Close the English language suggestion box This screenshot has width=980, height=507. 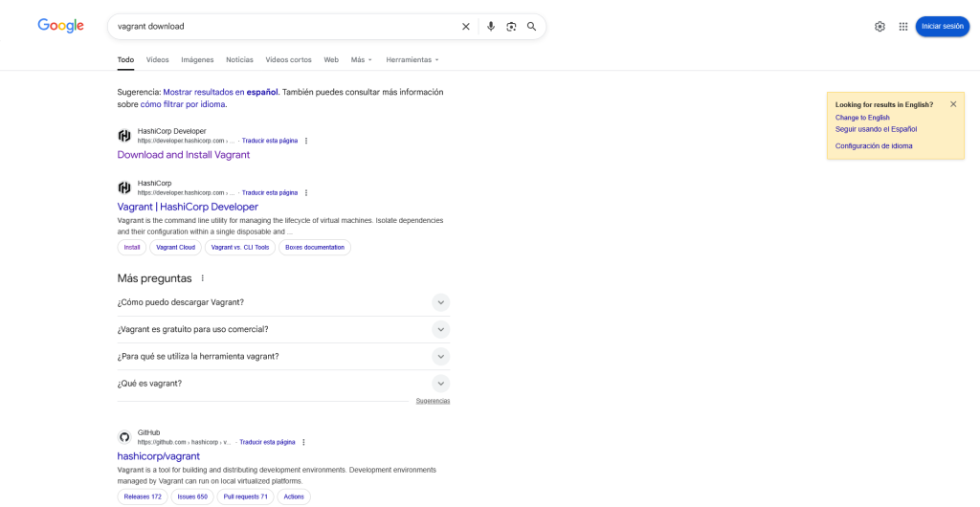click(953, 104)
